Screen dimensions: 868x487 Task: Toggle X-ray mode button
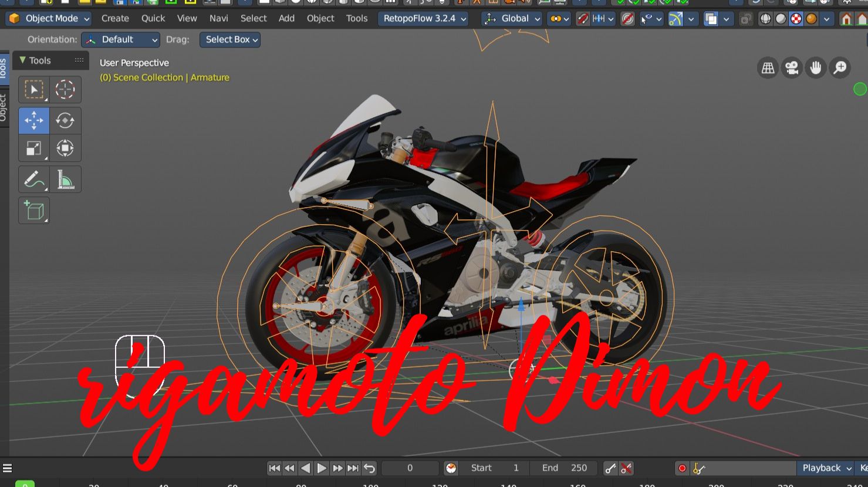tap(746, 19)
